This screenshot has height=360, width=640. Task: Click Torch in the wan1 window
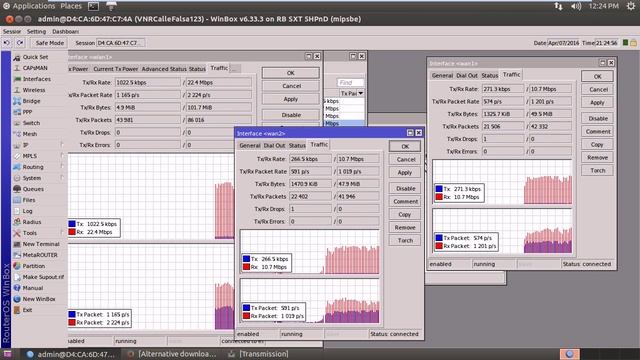(598, 171)
